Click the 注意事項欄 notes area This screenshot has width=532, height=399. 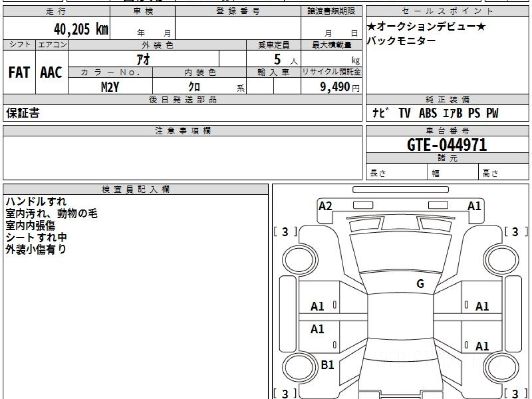point(182,158)
